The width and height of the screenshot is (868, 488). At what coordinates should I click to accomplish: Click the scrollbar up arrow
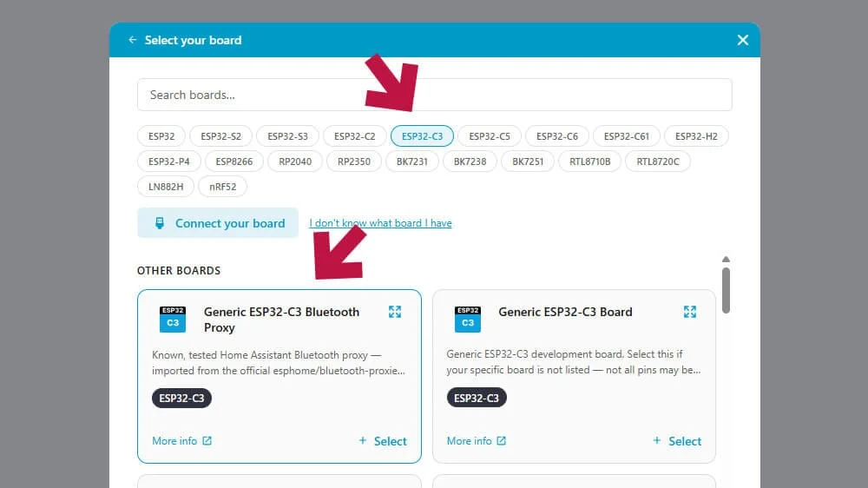726,260
